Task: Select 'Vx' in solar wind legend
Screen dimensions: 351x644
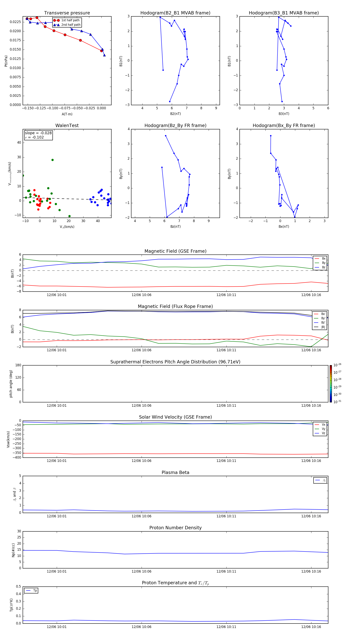Action: click(320, 424)
